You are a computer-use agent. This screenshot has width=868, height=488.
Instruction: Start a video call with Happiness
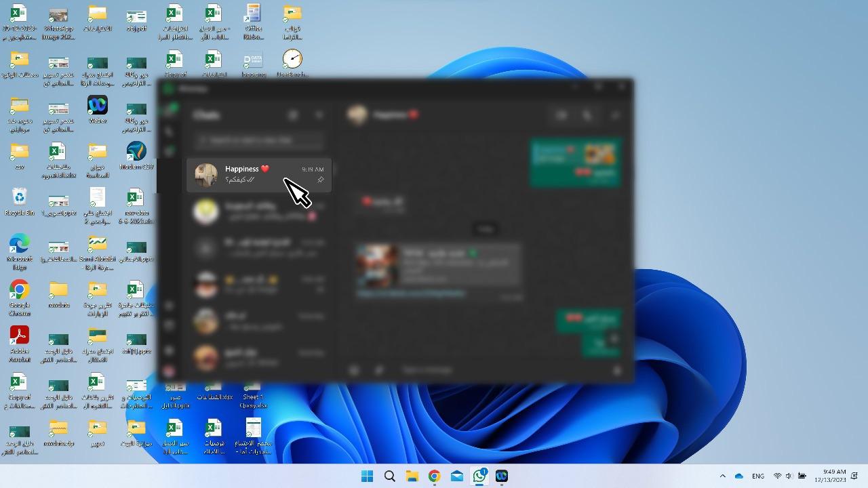[x=561, y=115]
